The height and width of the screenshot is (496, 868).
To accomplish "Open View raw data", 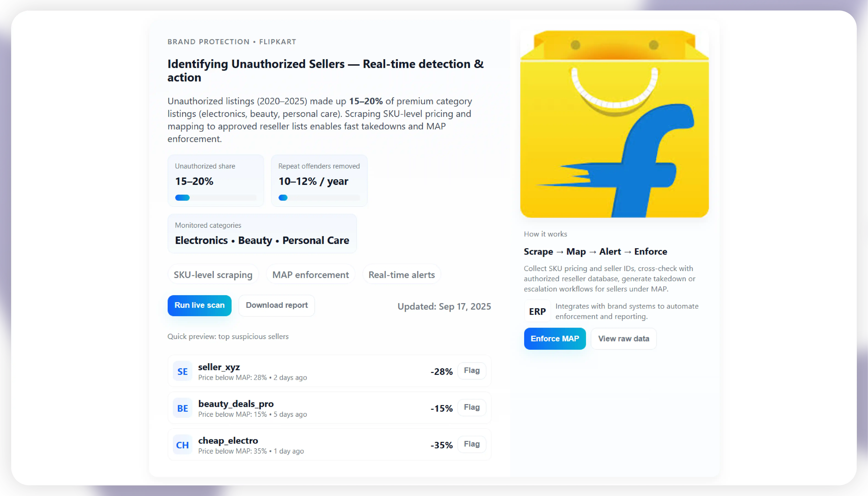I will [x=623, y=339].
